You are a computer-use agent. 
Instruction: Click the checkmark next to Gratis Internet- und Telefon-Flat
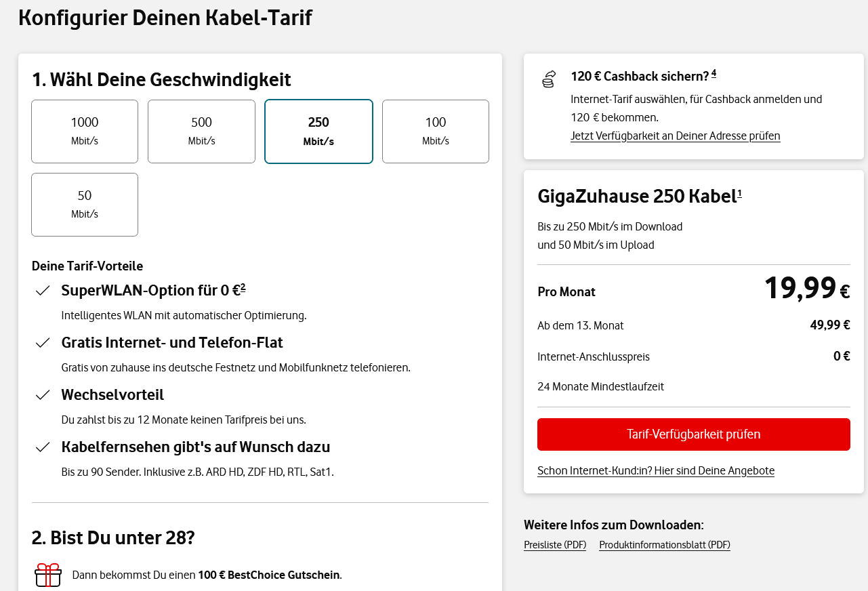coord(43,343)
